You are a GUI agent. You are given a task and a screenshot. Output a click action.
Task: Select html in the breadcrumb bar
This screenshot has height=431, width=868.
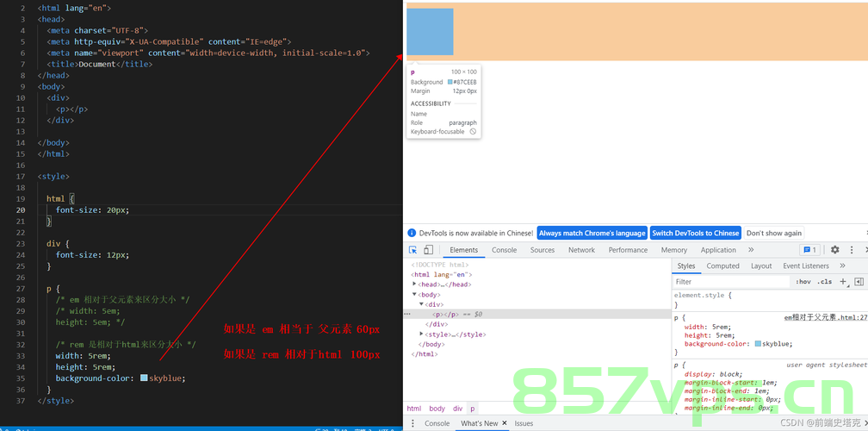[x=413, y=409]
